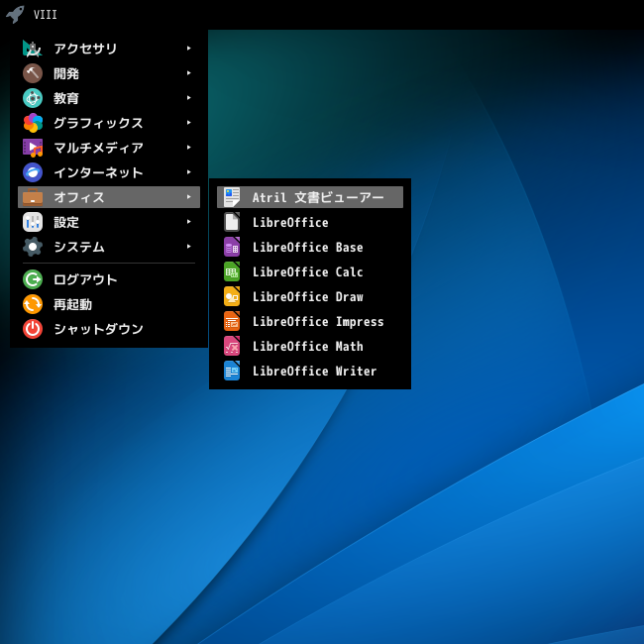Click the LibreOffice Impress icon
The height and width of the screenshot is (644, 644).
tap(232, 321)
